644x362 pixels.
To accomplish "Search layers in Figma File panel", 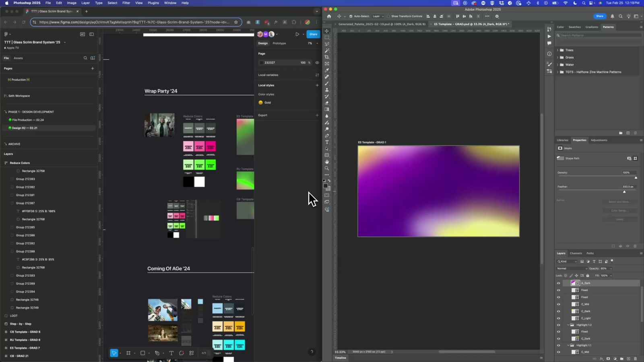I will [85, 58].
